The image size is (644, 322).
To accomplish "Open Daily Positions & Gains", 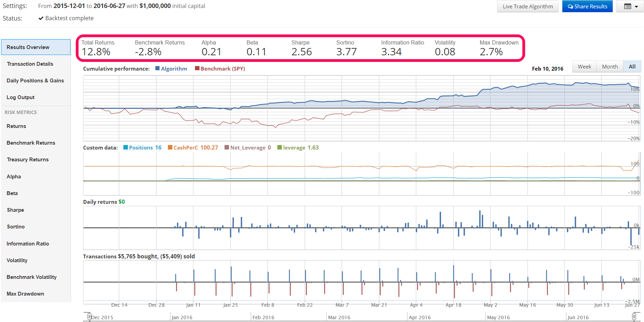I will pos(35,80).
